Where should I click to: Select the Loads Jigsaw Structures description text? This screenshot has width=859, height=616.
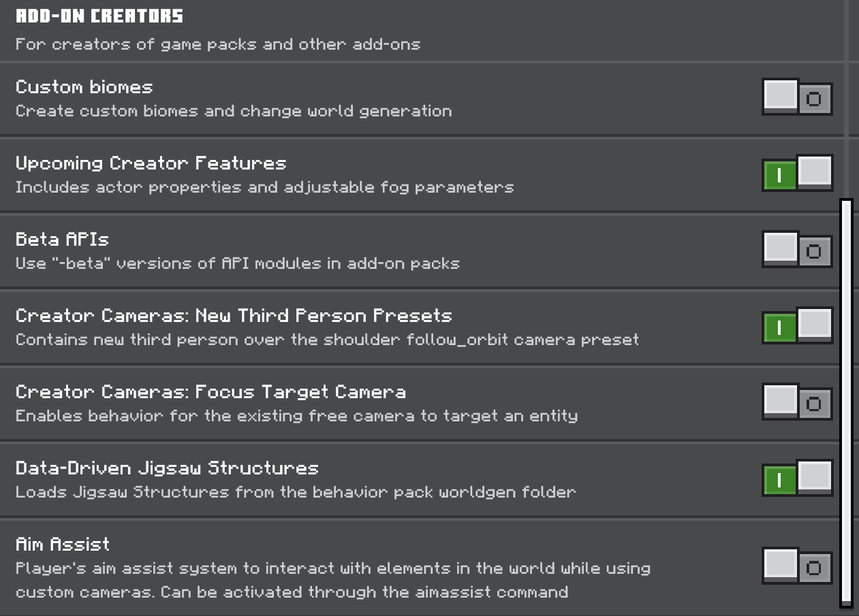pos(296,492)
